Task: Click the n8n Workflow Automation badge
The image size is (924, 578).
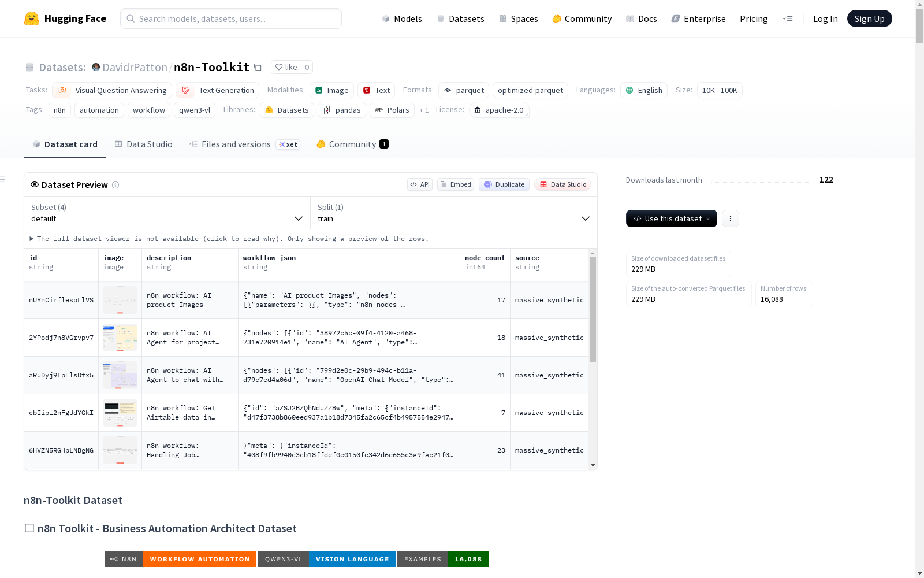Action: 181,559
